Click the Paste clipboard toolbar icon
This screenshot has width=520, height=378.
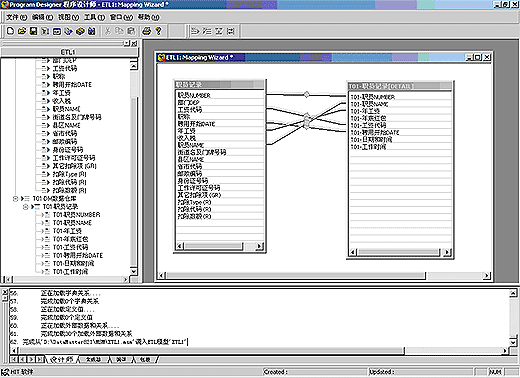[x=131, y=31]
